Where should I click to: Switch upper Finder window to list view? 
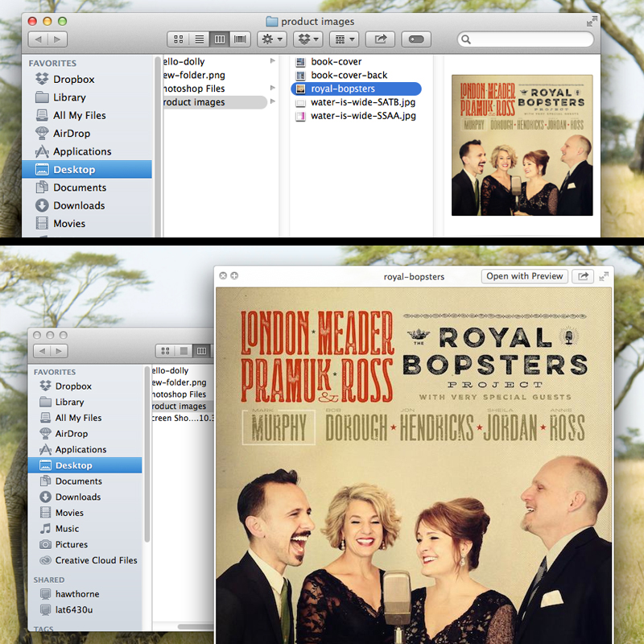[199, 39]
